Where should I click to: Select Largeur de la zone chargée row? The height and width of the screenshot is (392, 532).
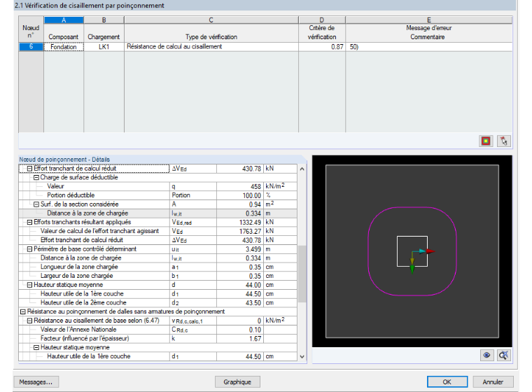click(157, 276)
